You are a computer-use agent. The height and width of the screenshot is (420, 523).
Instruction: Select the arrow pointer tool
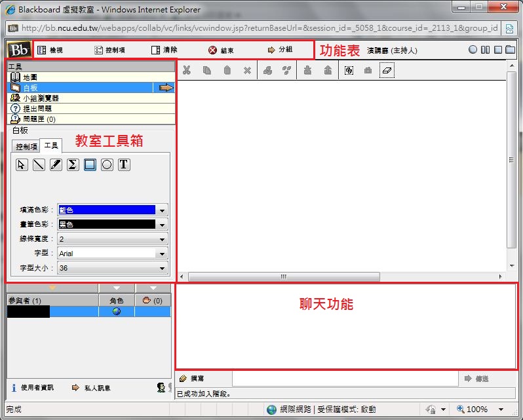coord(22,165)
